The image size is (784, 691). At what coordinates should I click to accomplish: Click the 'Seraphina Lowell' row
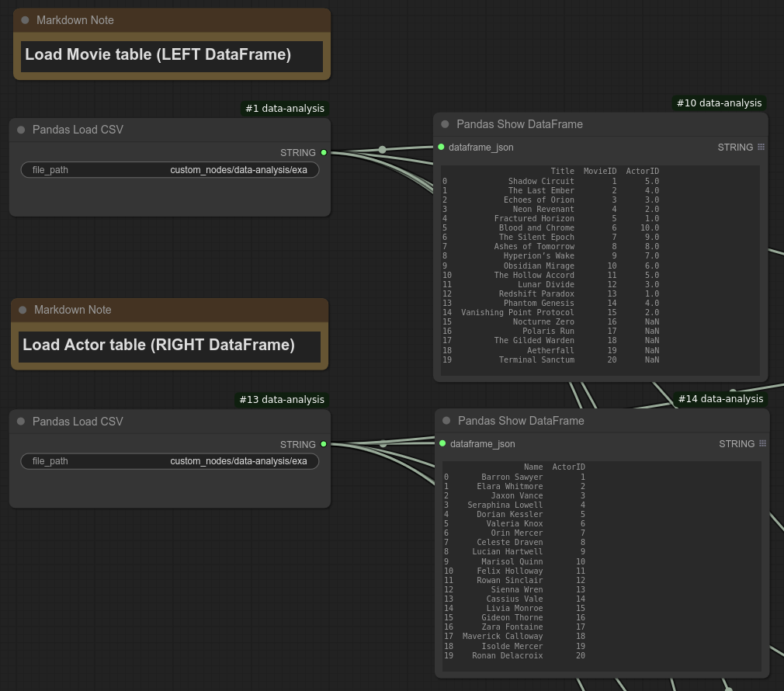click(515, 505)
